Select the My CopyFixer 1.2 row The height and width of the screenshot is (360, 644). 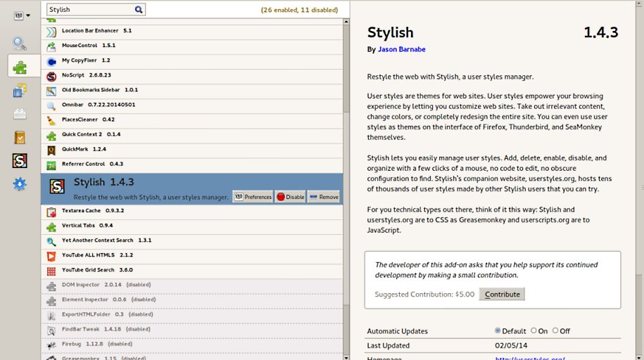[x=192, y=62]
